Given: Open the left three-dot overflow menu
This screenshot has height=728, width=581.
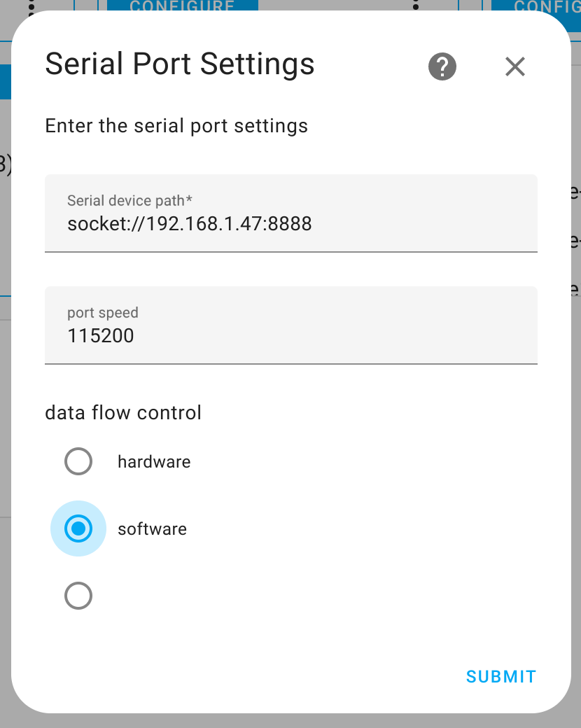Looking at the screenshot, I should pyautogui.click(x=31, y=6).
